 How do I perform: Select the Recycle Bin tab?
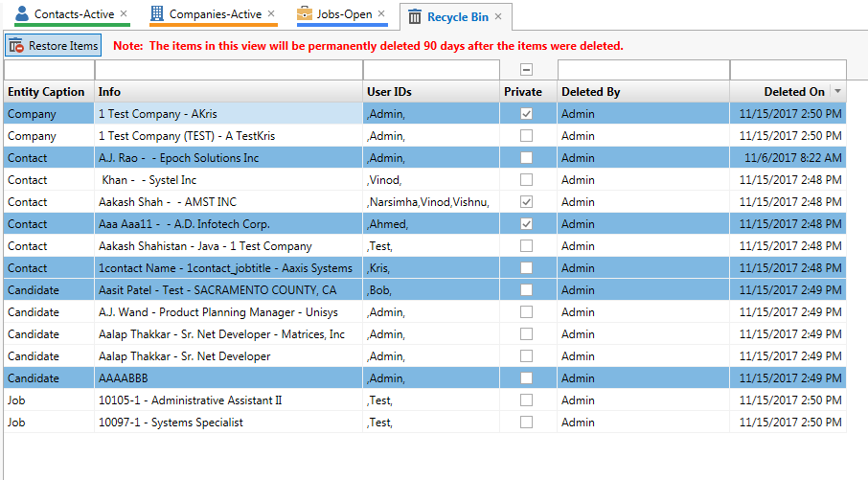(x=458, y=17)
